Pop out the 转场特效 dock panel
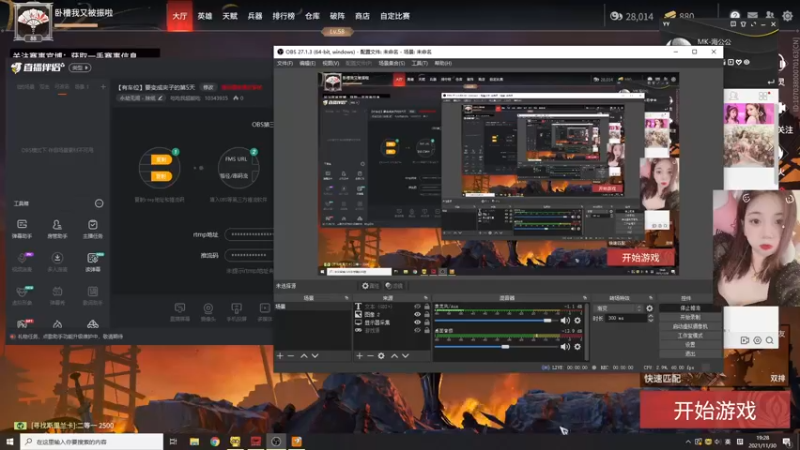 tap(651, 298)
